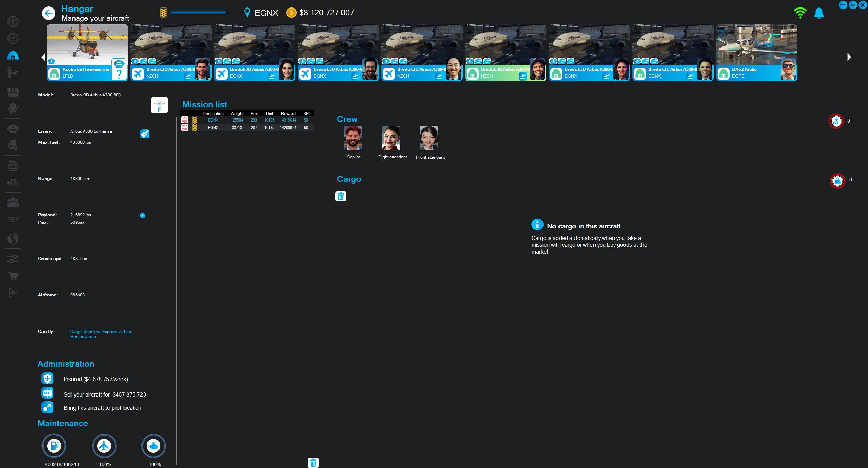Click the refuel maintenance gauge

(54, 446)
